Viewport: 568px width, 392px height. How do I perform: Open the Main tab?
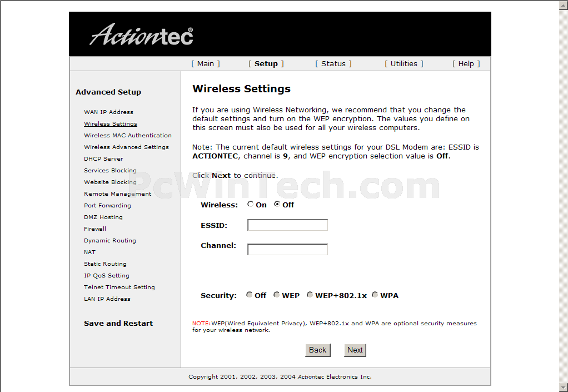tap(206, 64)
